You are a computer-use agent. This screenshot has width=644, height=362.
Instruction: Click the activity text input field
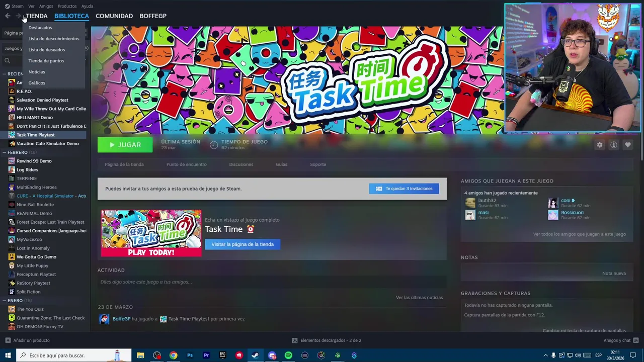(272, 282)
